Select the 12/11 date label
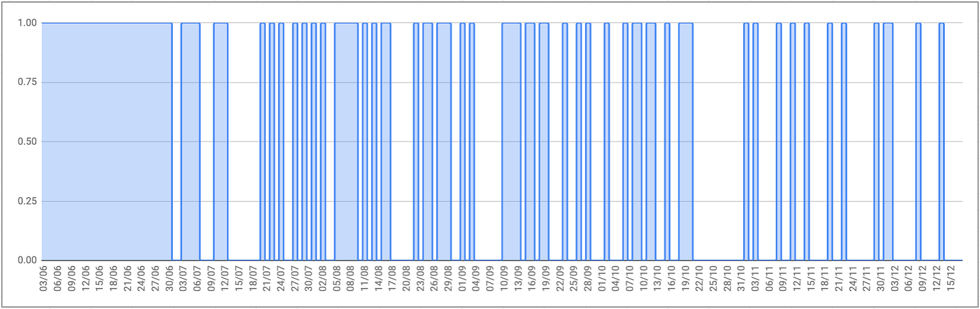Screen dimensions: 980x309 click(x=798, y=278)
